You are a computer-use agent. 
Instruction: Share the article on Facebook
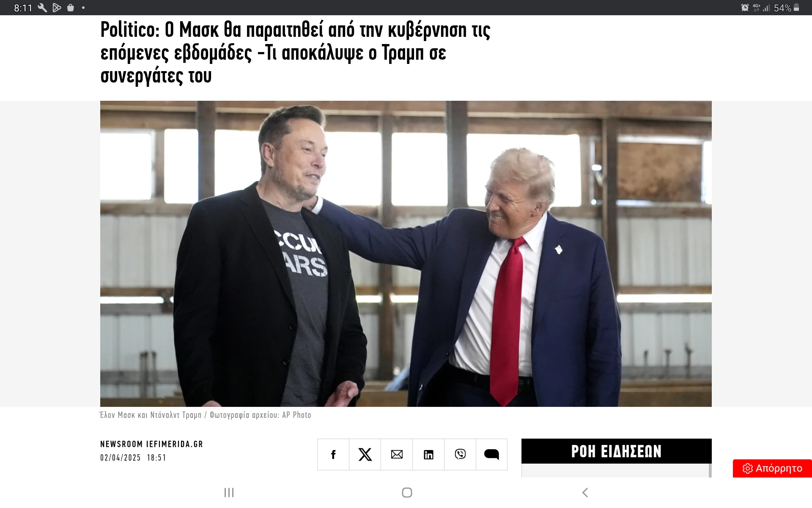[x=333, y=454]
